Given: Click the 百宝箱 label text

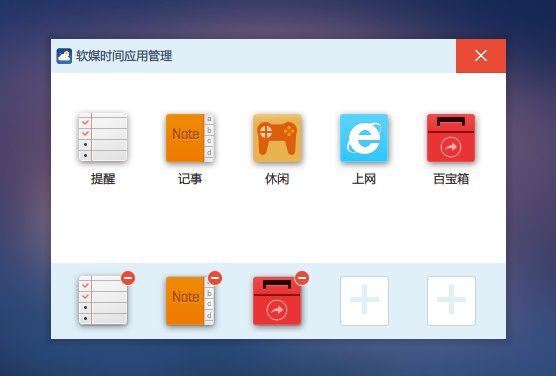Looking at the screenshot, I should [451, 179].
